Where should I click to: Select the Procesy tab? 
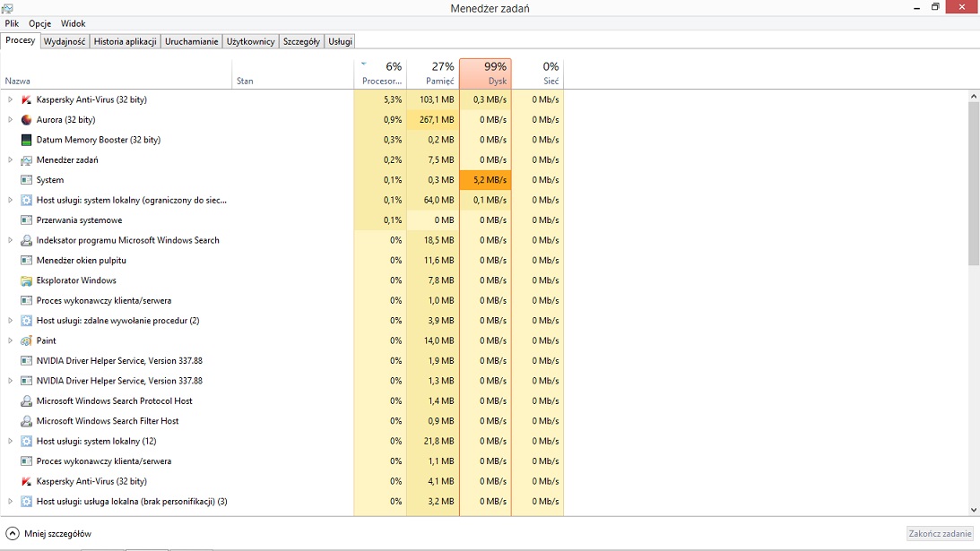(x=20, y=40)
